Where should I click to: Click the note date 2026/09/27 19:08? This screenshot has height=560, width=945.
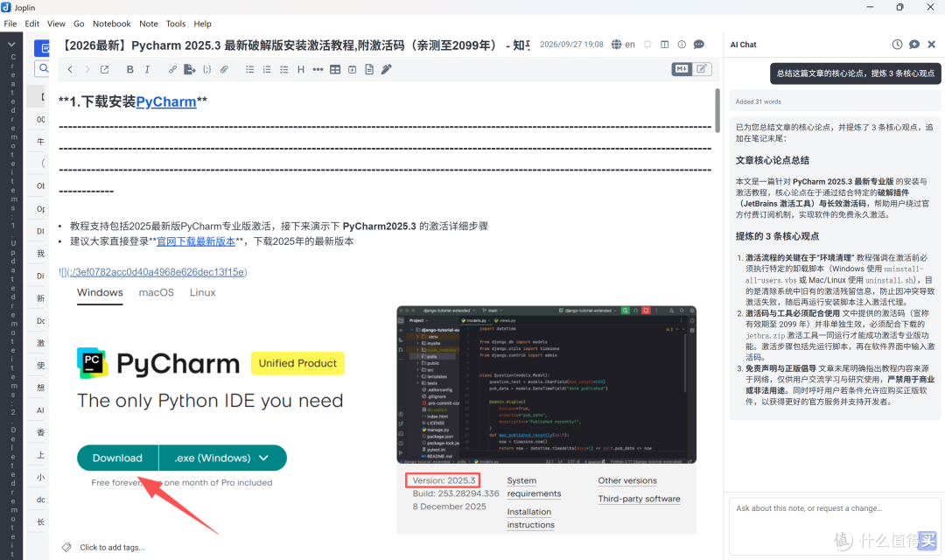pos(571,45)
